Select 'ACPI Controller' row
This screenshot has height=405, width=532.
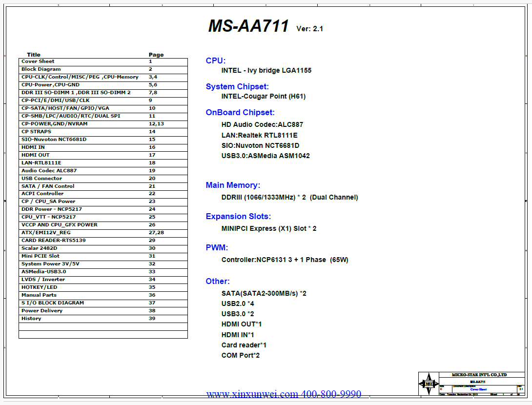[x=103, y=194]
